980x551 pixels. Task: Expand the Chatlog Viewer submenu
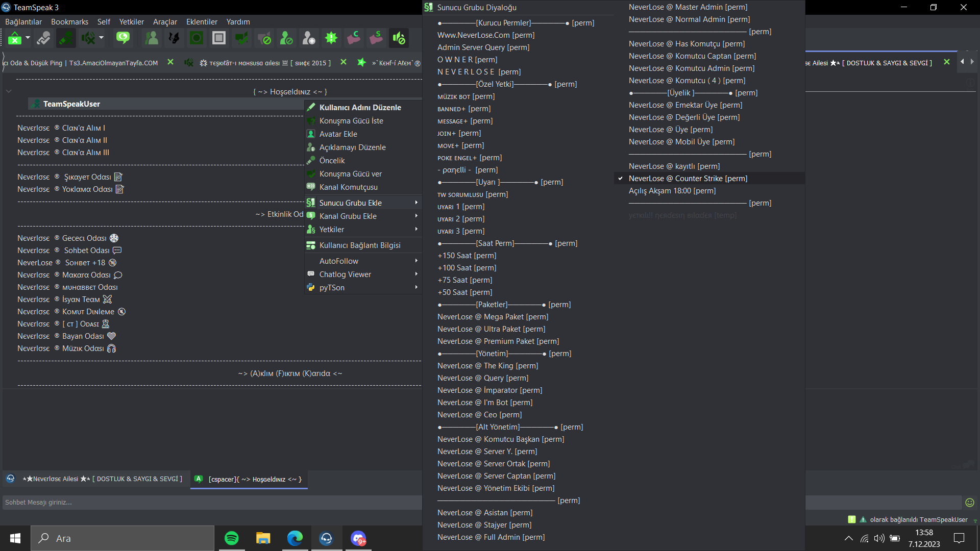[363, 274]
